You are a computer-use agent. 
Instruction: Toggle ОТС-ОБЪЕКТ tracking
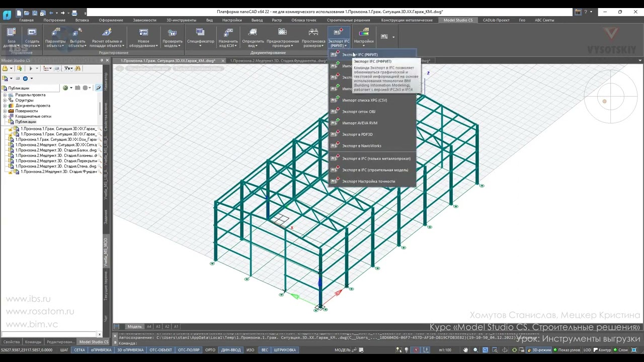161,350
